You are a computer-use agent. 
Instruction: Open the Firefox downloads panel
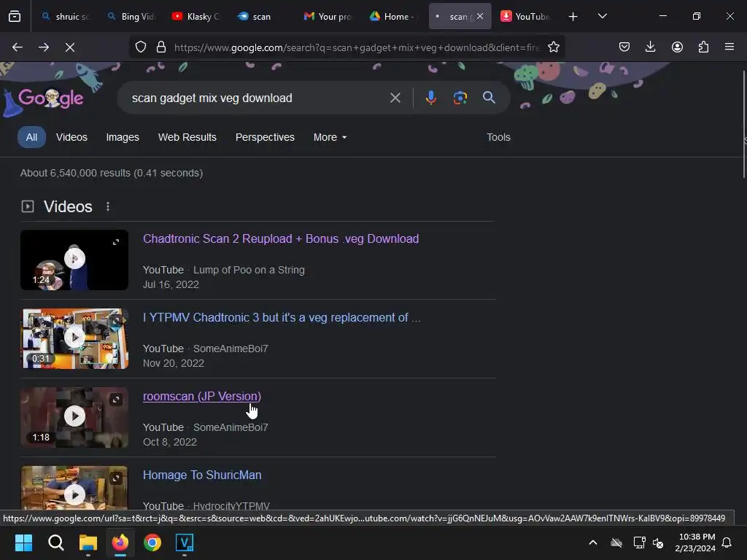pos(650,47)
